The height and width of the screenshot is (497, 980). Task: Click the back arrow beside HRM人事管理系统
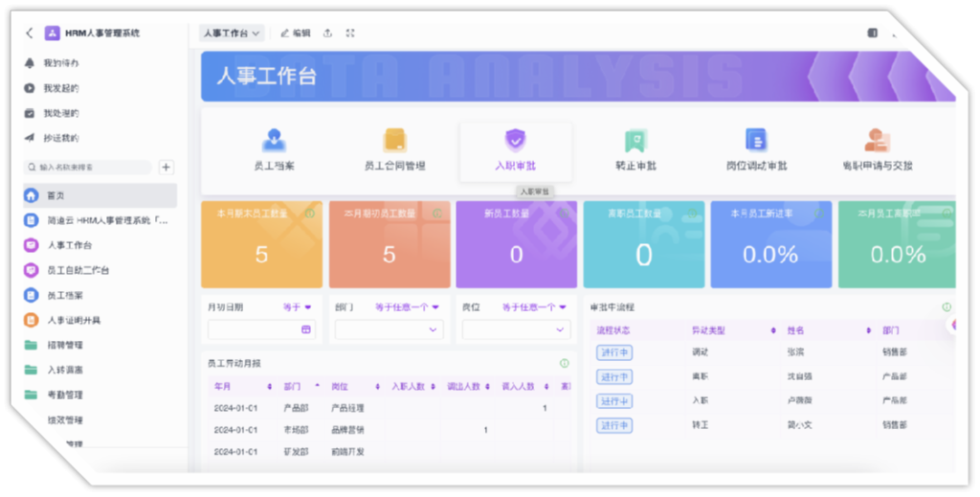(x=30, y=34)
